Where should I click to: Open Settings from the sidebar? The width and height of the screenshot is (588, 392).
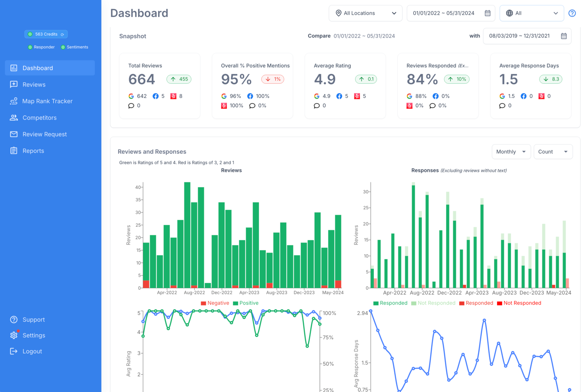pos(34,336)
